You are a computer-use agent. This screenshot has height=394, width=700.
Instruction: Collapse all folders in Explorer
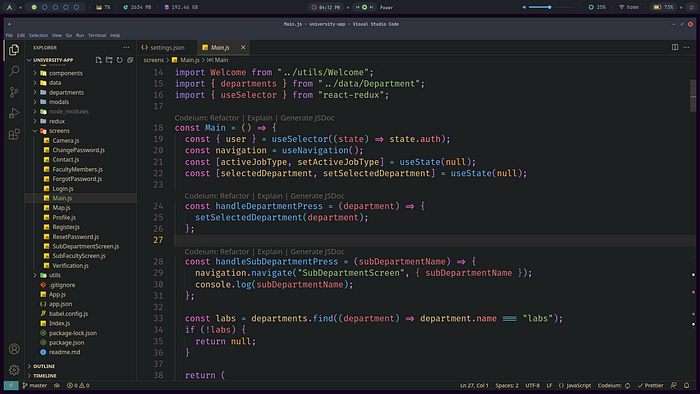pos(130,60)
